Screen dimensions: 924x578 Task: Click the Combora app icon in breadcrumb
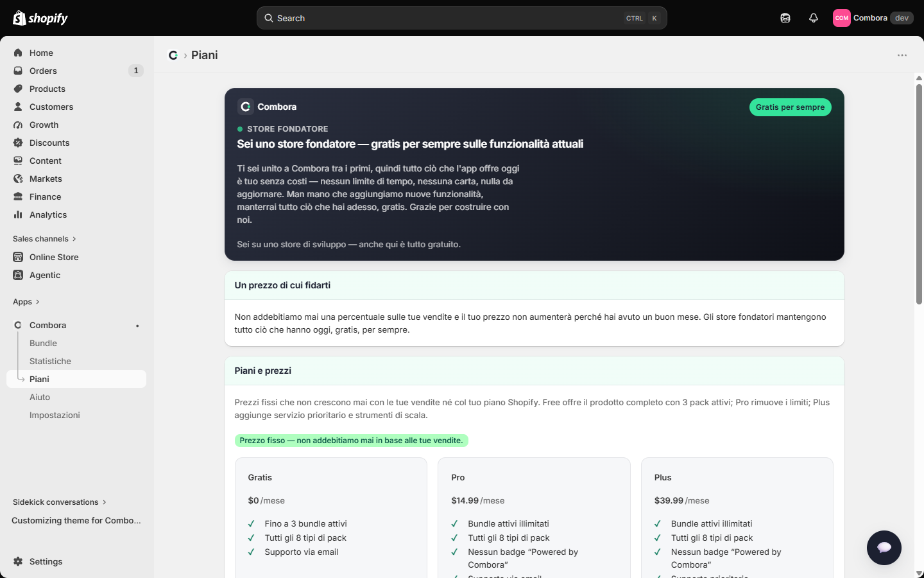(173, 55)
